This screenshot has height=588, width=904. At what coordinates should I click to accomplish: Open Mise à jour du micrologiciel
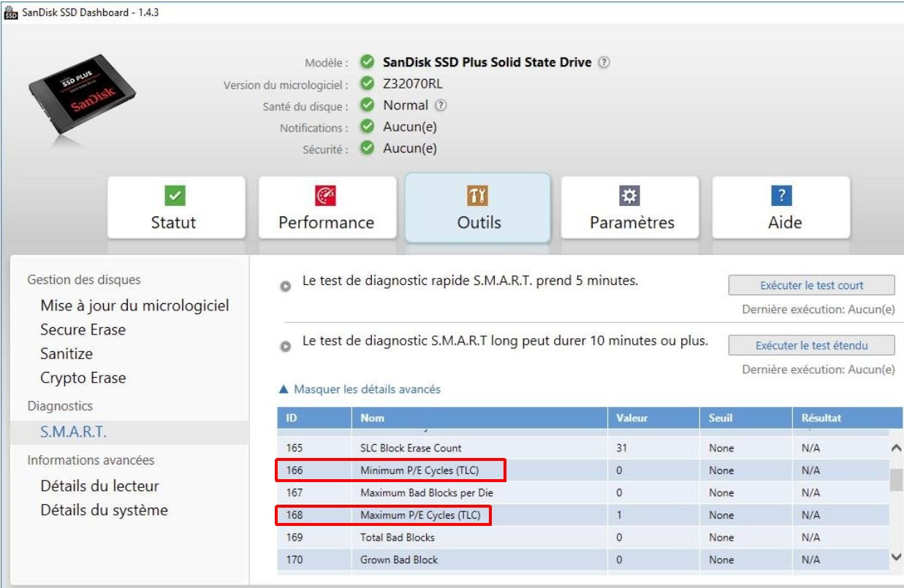click(x=134, y=305)
